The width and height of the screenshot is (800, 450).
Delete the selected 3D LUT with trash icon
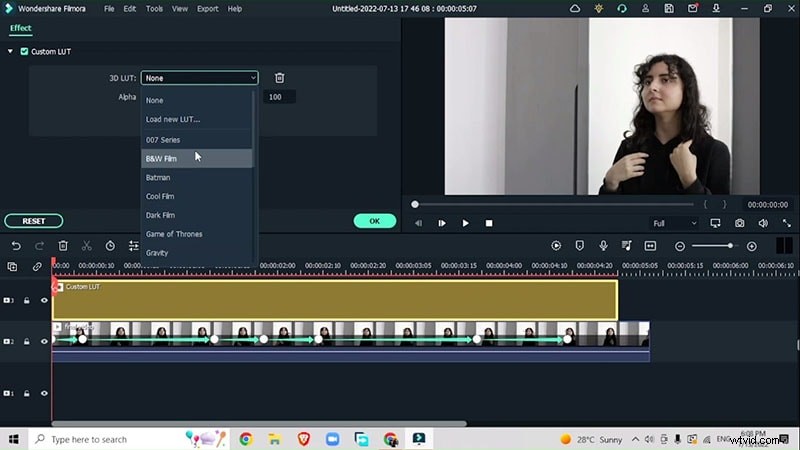(279, 78)
